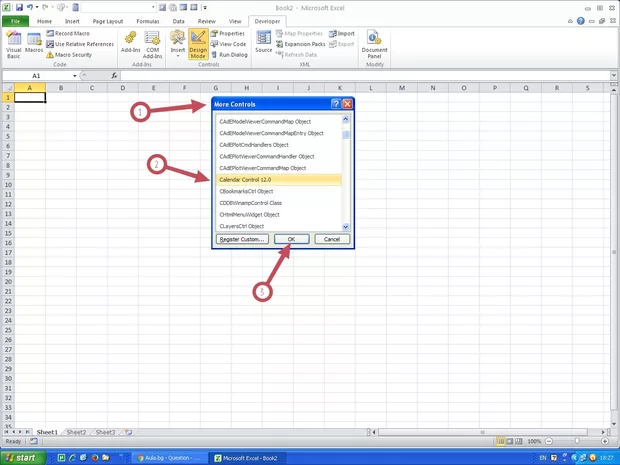Open the Windows Start menu
Screen dimensions: 620x465
[x=24, y=457]
